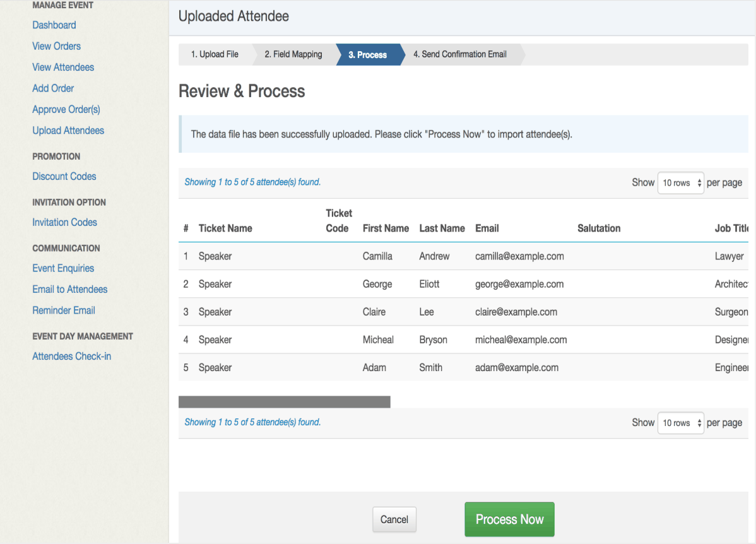756x544 pixels.
Task: Select camilla@example.com email cell
Action: 519,256
